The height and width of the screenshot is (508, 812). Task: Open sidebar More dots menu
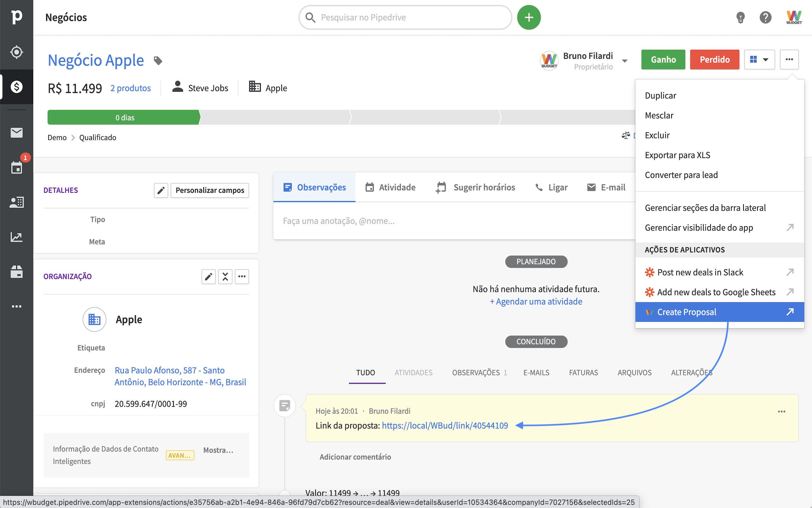point(16,306)
